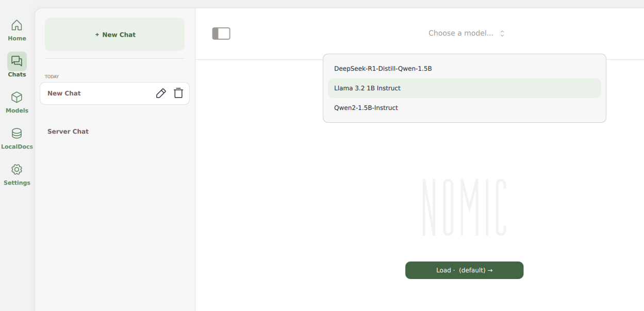The width and height of the screenshot is (644, 311).
Task: Select DeepSeek-R1-Distill-Qwen-1.5B model
Action: [465, 69]
